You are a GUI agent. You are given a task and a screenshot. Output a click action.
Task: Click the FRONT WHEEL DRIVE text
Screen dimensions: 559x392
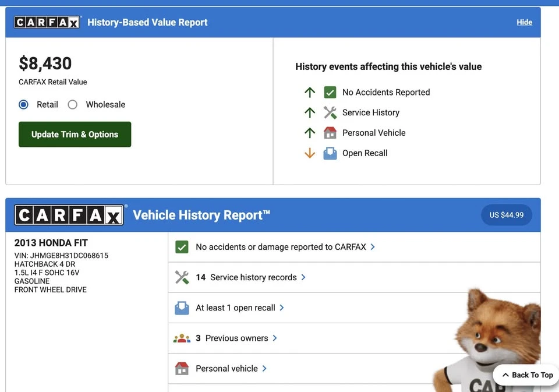(x=51, y=289)
